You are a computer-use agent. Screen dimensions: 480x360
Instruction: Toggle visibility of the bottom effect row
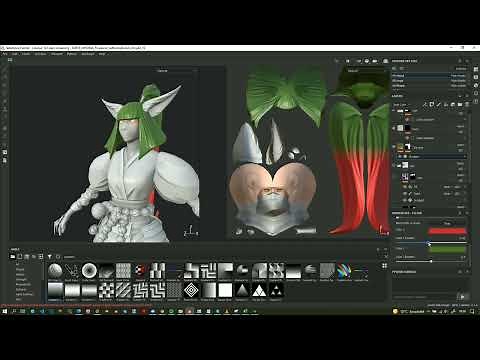click(404, 200)
